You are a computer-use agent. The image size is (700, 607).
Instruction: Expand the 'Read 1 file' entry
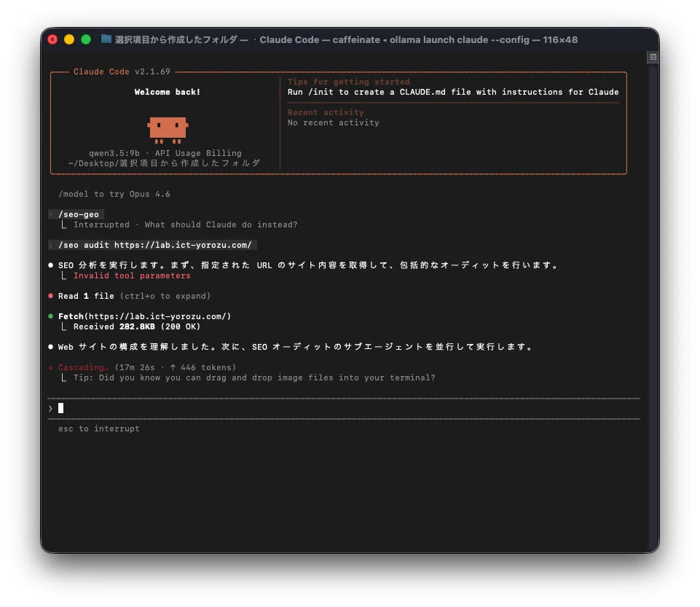[134, 296]
